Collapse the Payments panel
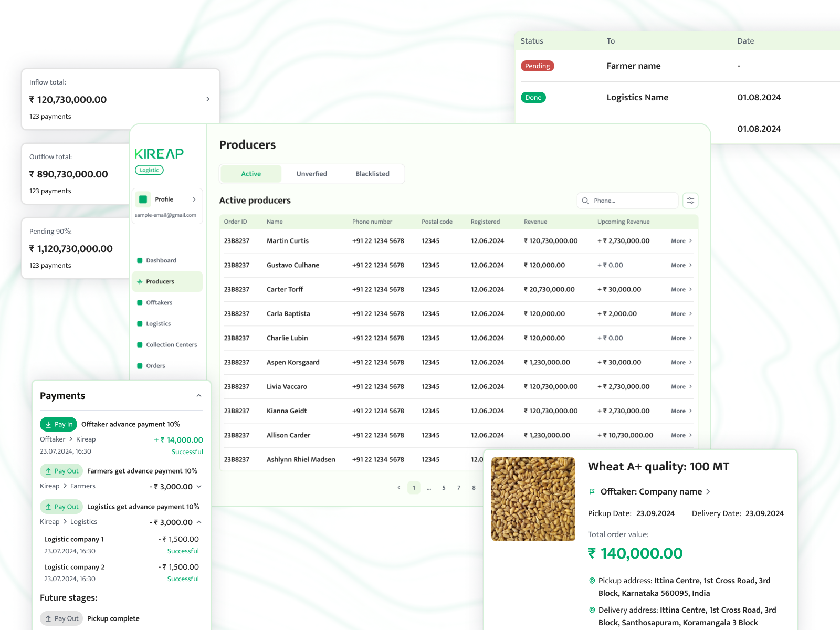This screenshot has height=630, width=840. 198,395
